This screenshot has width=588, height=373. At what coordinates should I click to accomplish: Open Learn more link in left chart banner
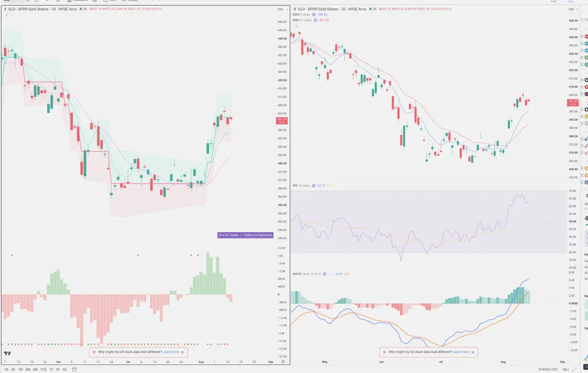(x=171, y=352)
